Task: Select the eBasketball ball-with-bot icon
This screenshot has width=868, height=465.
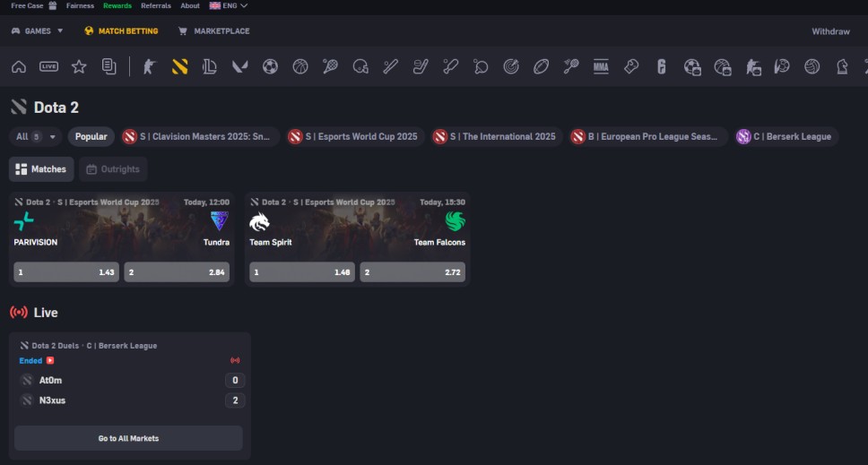Action: 723,67
